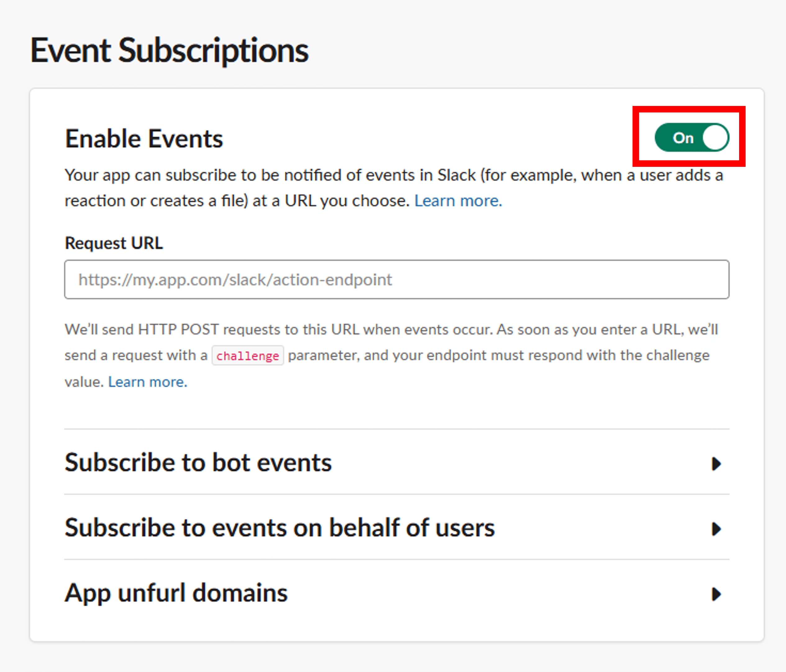This screenshot has width=786, height=672.
Task: Click the white knob of the green switch
Action: coord(715,137)
